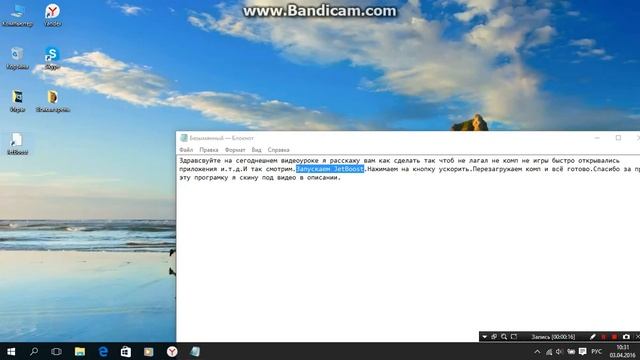Open the volume control tray icon

click(559, 352)
